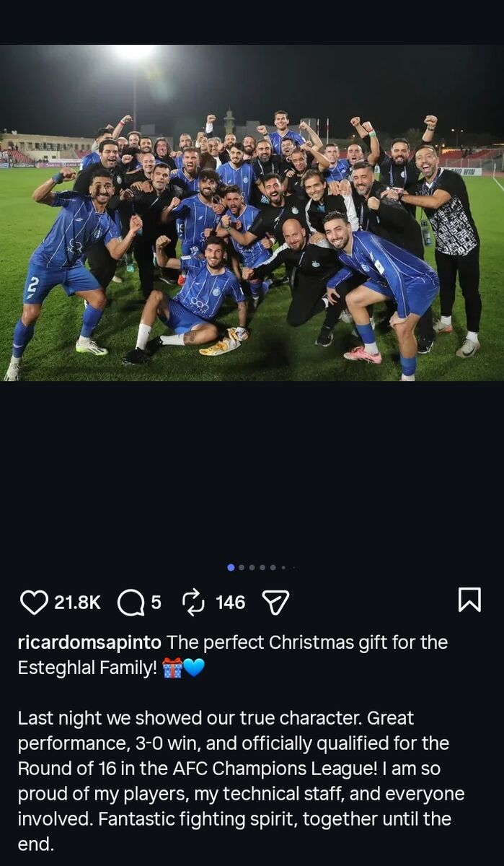Open ricardomsapinto's profile from the caption
Viewport: 504px width, 866px height.
pyautogui.click(x=92, y=642)
